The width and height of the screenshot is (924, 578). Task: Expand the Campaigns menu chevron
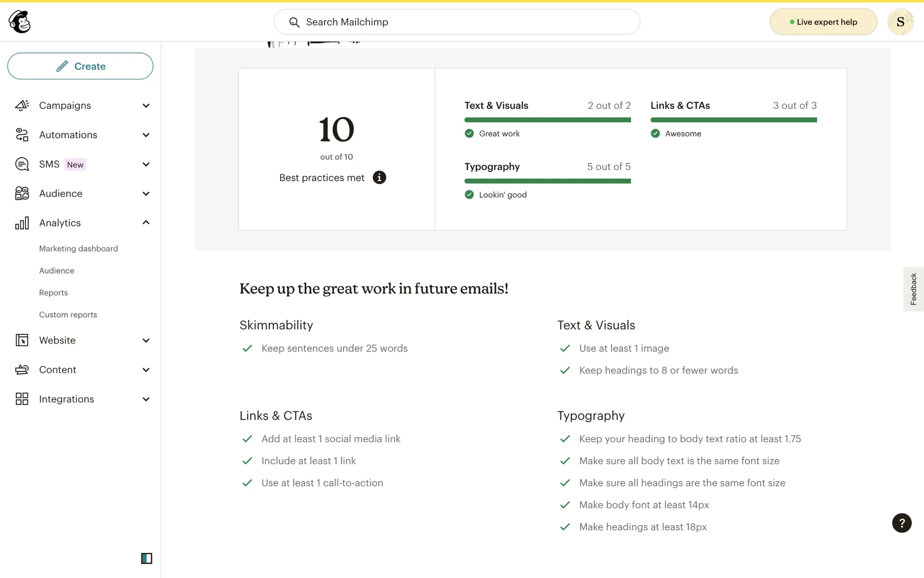tap(146, 105)
